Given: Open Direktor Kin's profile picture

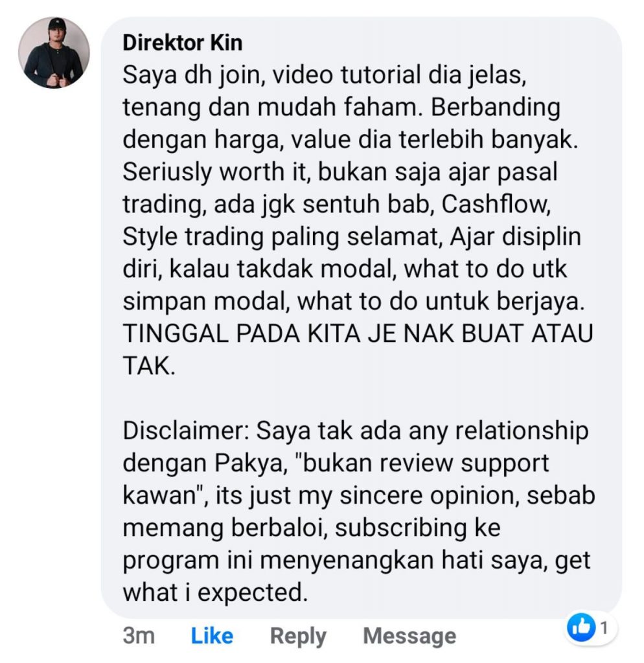Looking at the screenshot, I should (54, 53).
